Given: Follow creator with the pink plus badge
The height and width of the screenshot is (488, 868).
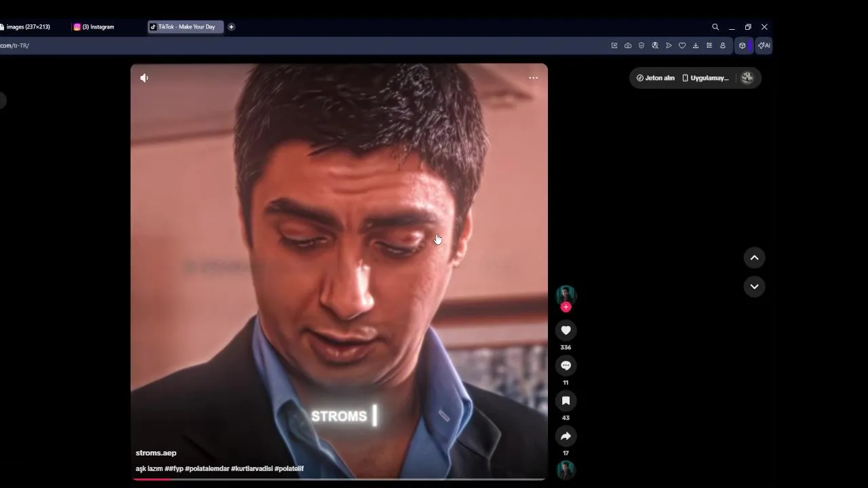Looking at the screenshot, I should (566, 307).
